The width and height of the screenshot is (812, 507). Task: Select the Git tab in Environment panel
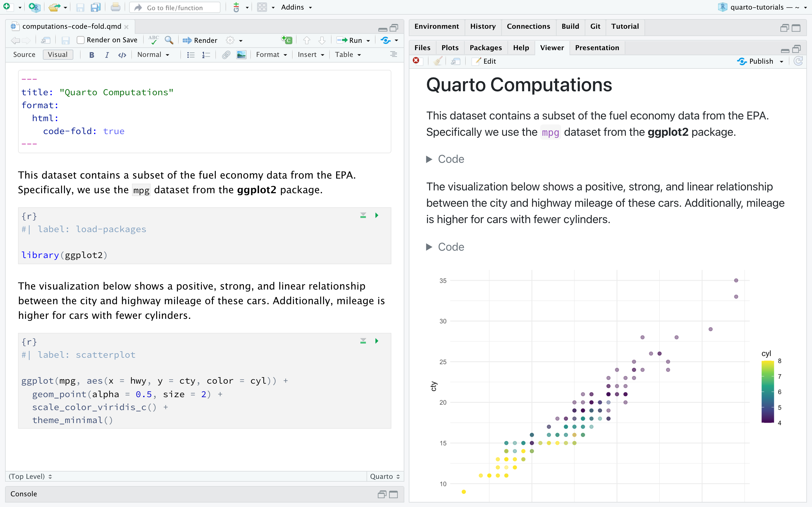pos(595,26)
